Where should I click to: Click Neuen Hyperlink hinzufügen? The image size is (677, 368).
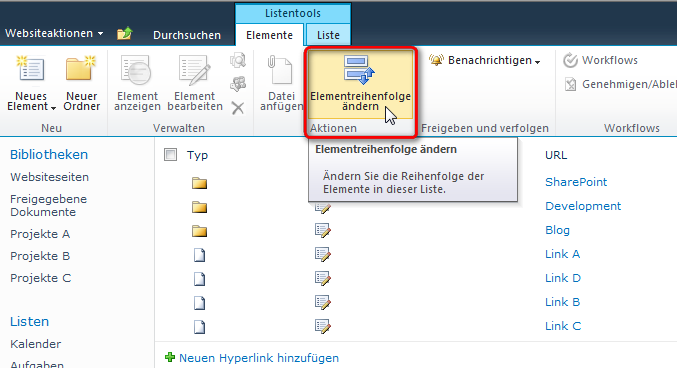click(259, 358)
